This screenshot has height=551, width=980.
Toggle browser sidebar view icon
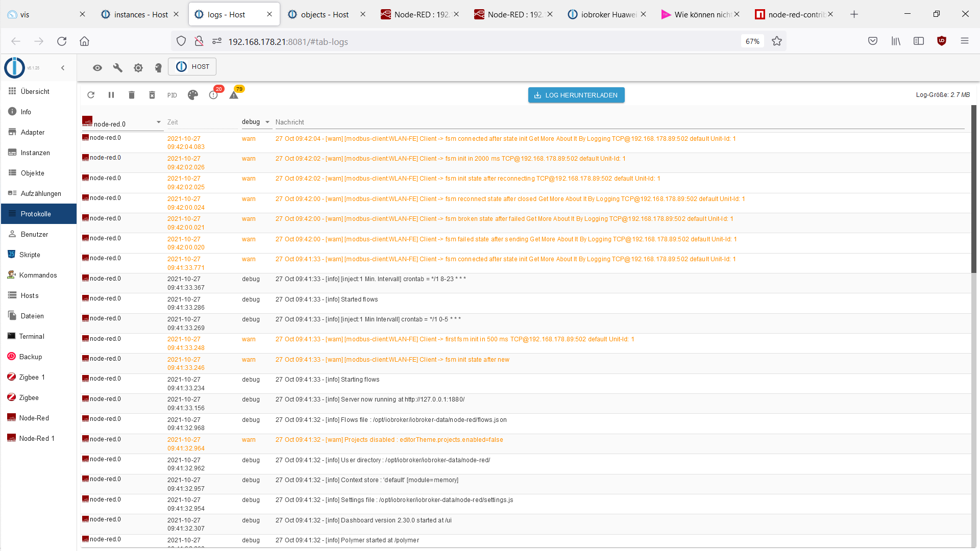point(919,41)
